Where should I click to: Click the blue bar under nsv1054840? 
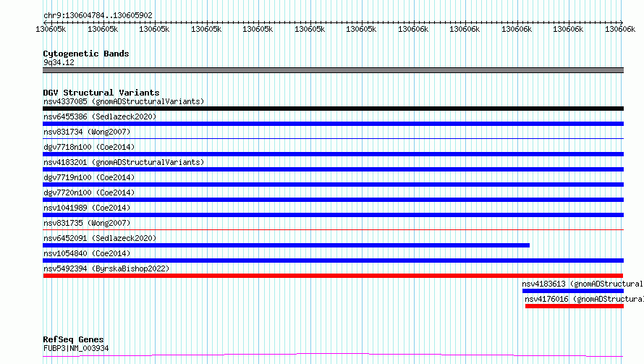click(x=333, y=261)
